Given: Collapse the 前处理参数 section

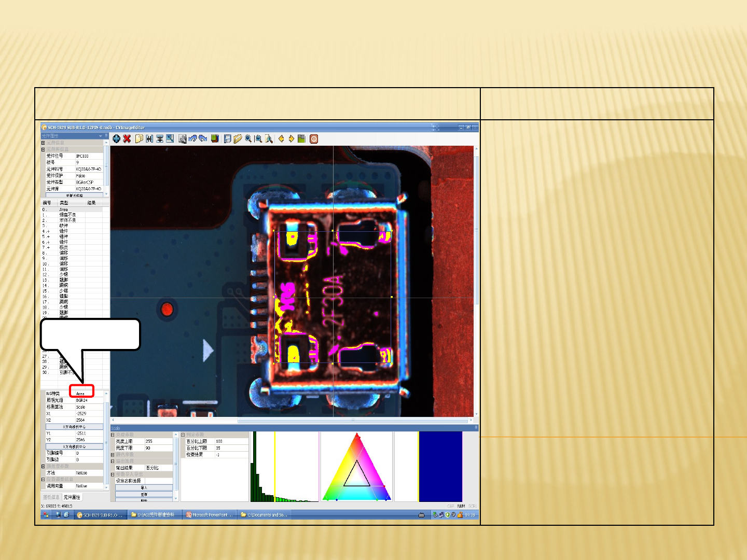Looking at the screenshot, I should pyautogui.click(x=43, y=466).
